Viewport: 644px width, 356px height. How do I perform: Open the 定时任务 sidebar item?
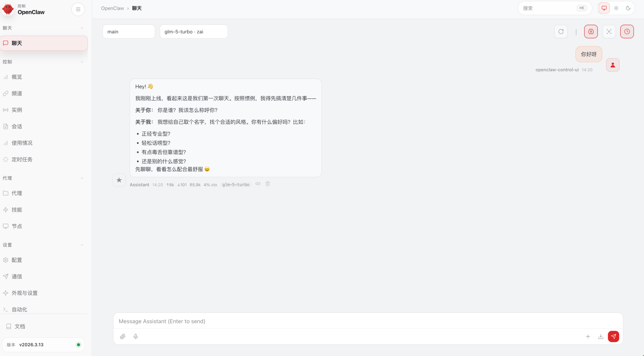(22, 159)
